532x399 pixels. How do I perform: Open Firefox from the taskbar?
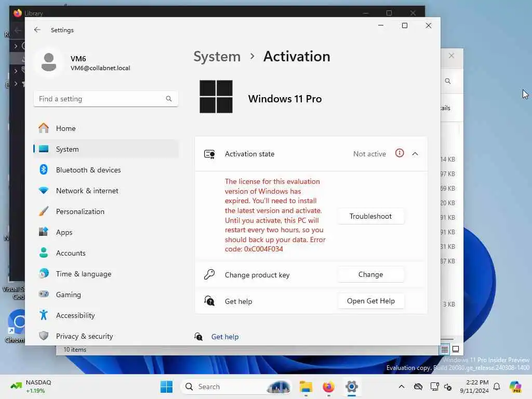pos(328,387)
